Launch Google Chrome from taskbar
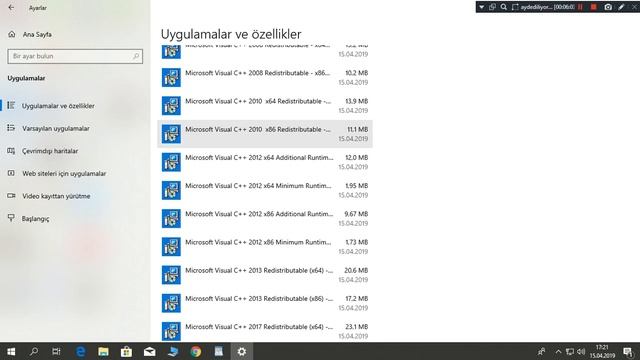Screen dimensions: 640x360 [196, 351]
